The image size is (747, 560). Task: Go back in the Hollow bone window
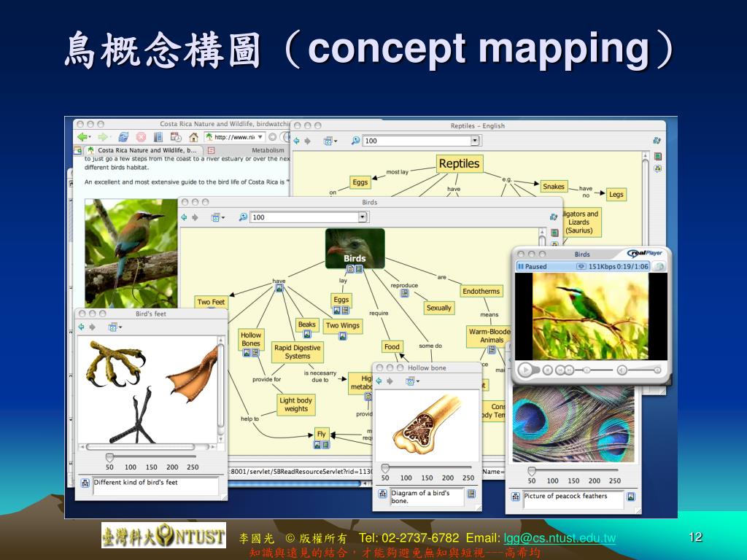[379, 381]
